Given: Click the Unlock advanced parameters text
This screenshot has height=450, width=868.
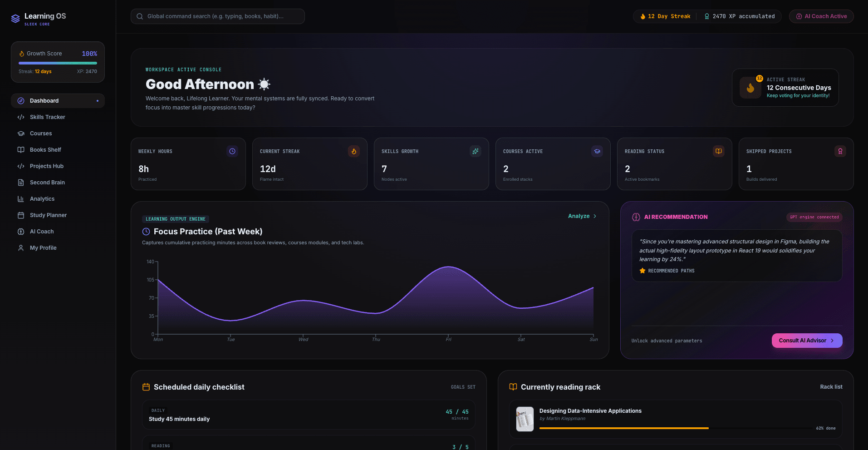Looking at the screenshot, I should click(667, 341).
